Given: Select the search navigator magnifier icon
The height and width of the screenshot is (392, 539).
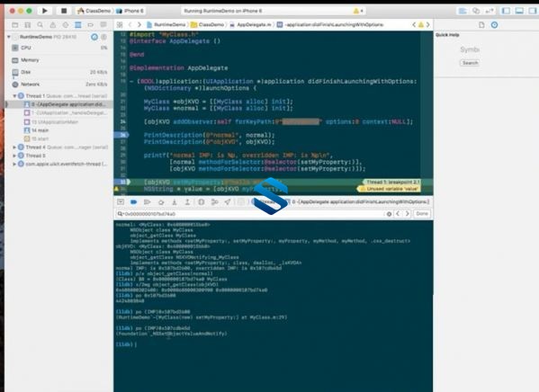Looking at the screenshot, I should (40, 25).
